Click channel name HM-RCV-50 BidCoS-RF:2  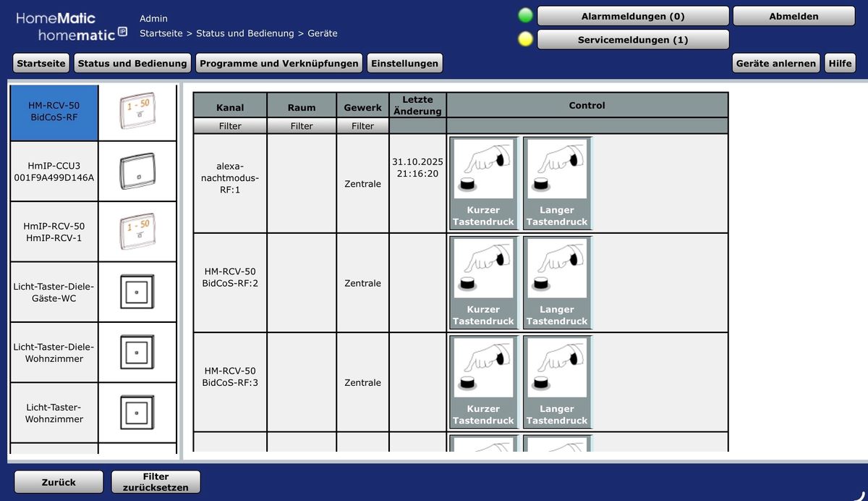(x=230, y=277)
